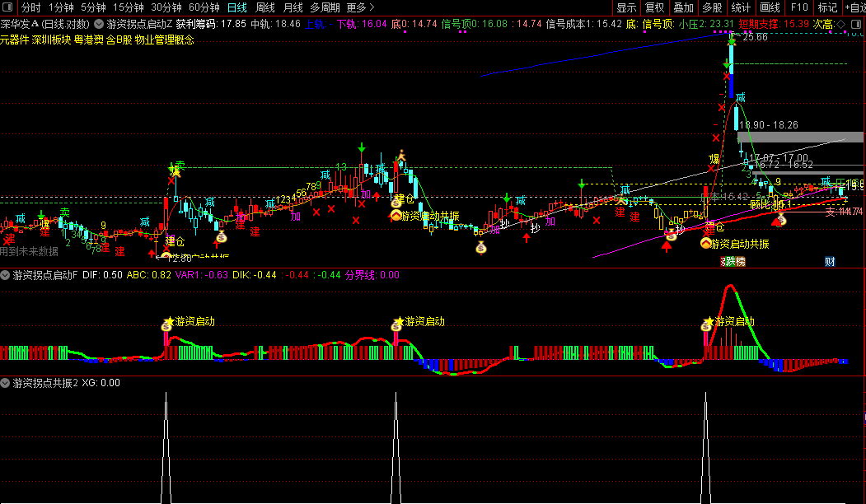Click the middle 游资启动 star marker
Screen dimensions: 866x504
(400, 320)
